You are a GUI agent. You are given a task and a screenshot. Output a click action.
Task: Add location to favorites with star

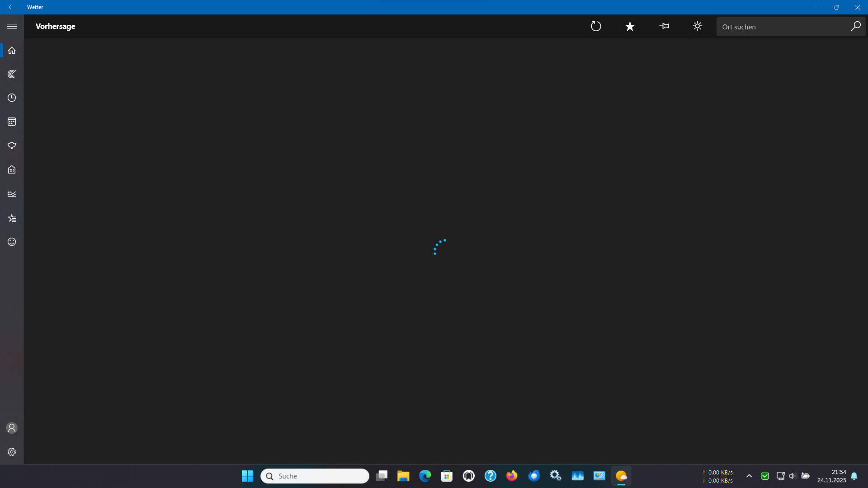coord(630,26)
